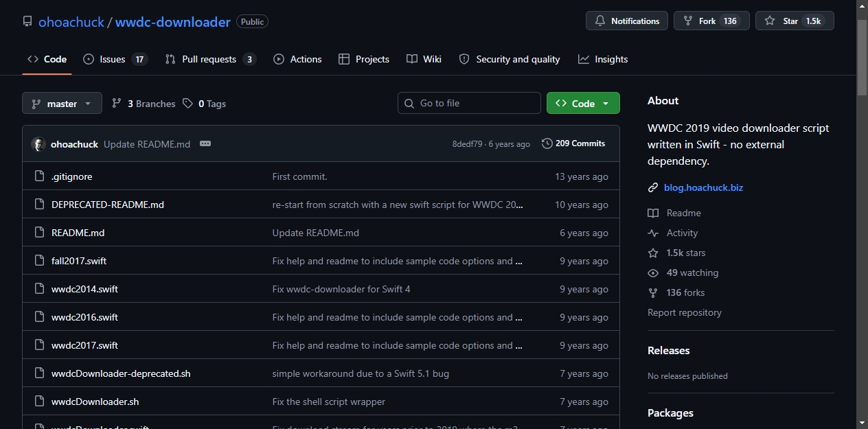Viewport: 868px width, 429px height.
Task: Click the tag icon beside 0 Tags
Action: (x=188, y=104)
